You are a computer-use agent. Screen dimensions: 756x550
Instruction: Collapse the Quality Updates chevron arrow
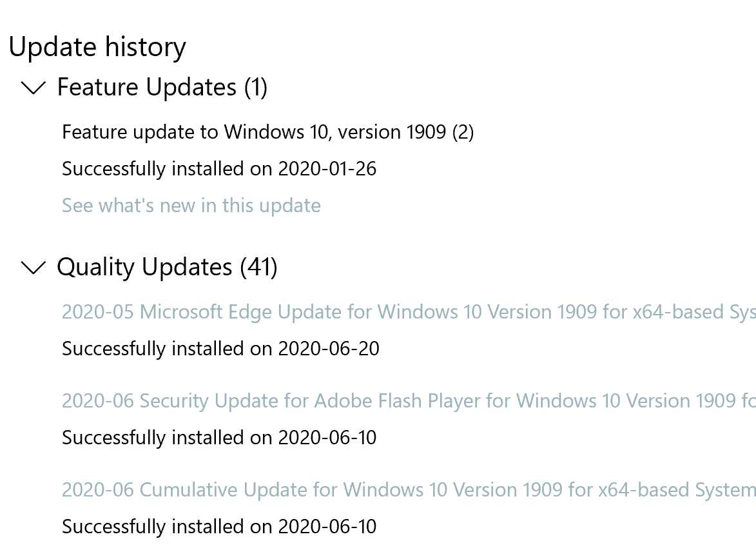(34, 267)
